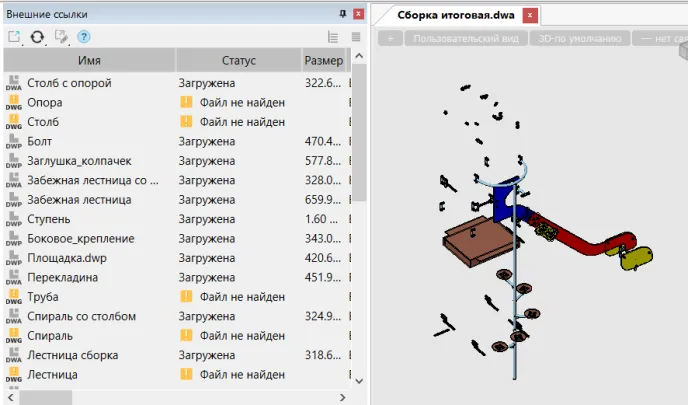Sort by the Имя column header
688x405 pixels.
point(89,60)
